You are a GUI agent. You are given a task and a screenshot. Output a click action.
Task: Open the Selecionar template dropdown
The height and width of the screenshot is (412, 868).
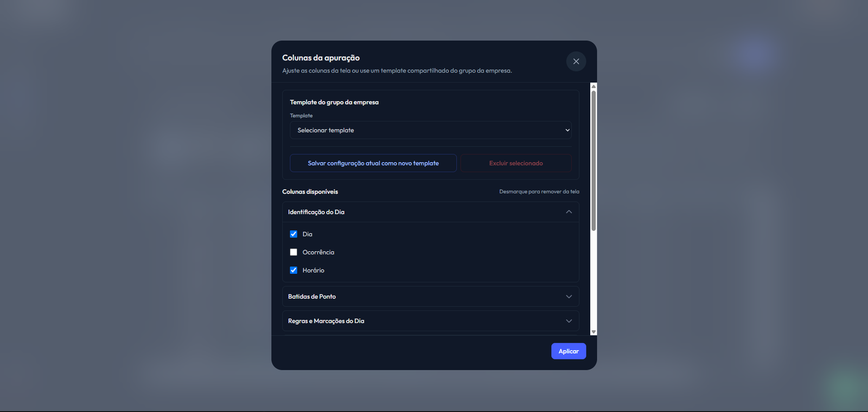(x=431, y=130)
